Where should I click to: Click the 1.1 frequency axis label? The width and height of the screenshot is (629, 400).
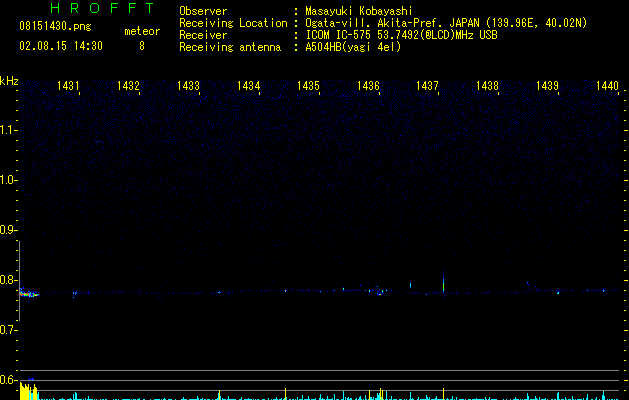click(8, 130)
